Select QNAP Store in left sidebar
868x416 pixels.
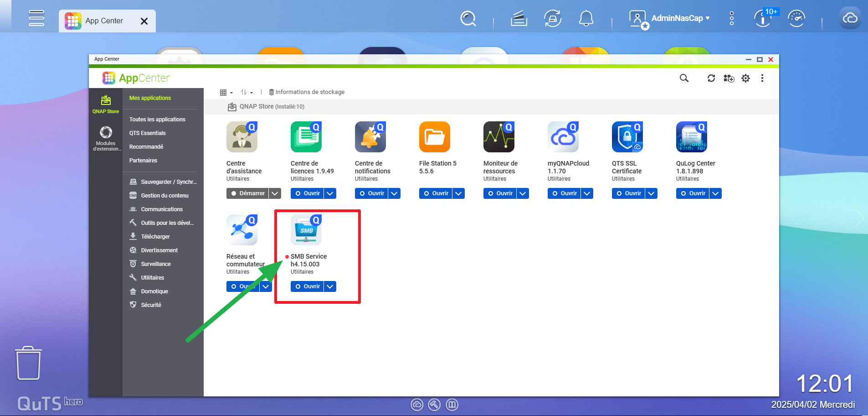[x=106, y=104]
